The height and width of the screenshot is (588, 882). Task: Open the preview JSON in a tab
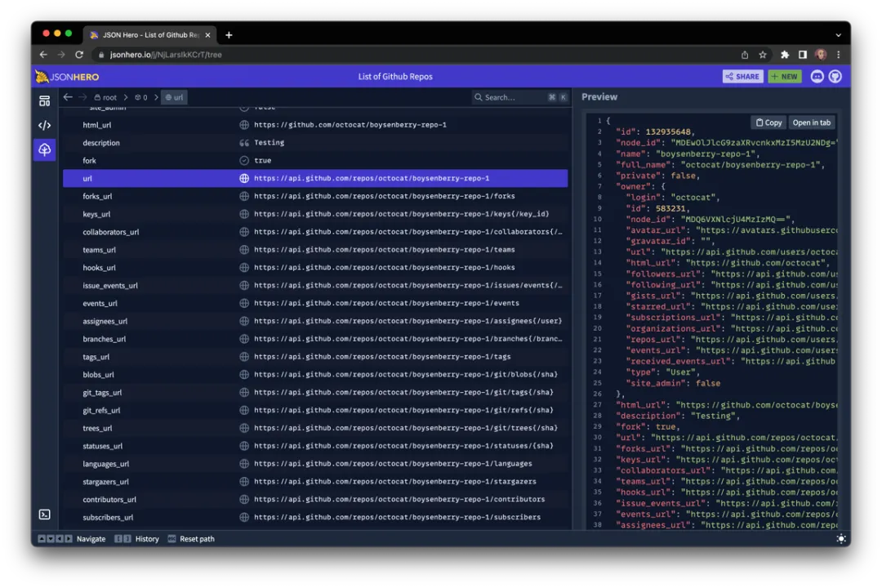(811, 122)
